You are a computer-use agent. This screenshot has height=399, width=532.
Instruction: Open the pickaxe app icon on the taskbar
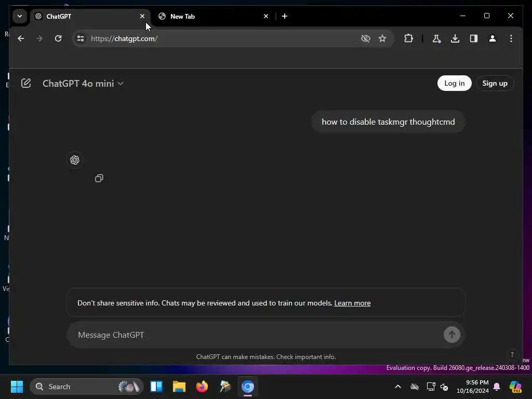225,387
